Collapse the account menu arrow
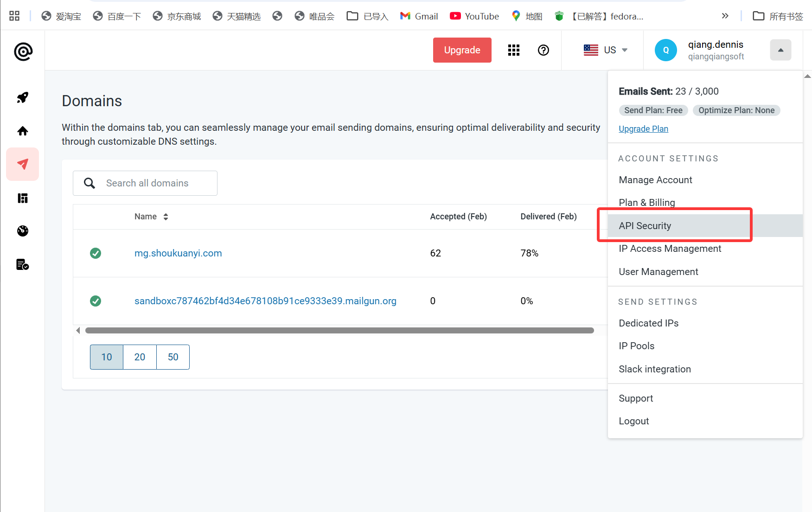Image resolution: width=812 pixels, height=512 pixels. point(780,50)
